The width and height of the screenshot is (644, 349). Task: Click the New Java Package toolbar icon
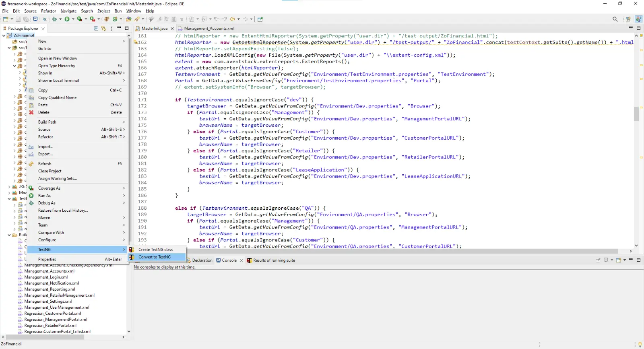click(107, 19)
